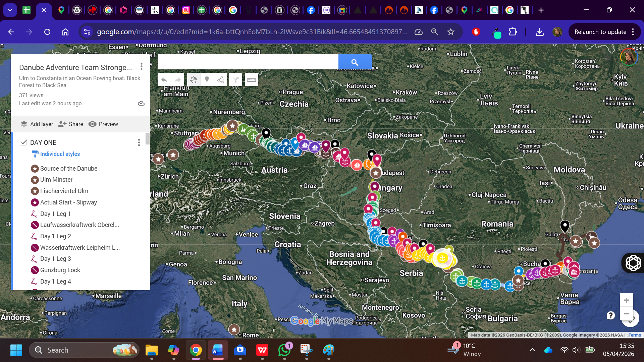Open WhatsApp from the taskbar
The height and width of the screenshot is (362, 644).
pyautogui.click(x=284, y=350)
